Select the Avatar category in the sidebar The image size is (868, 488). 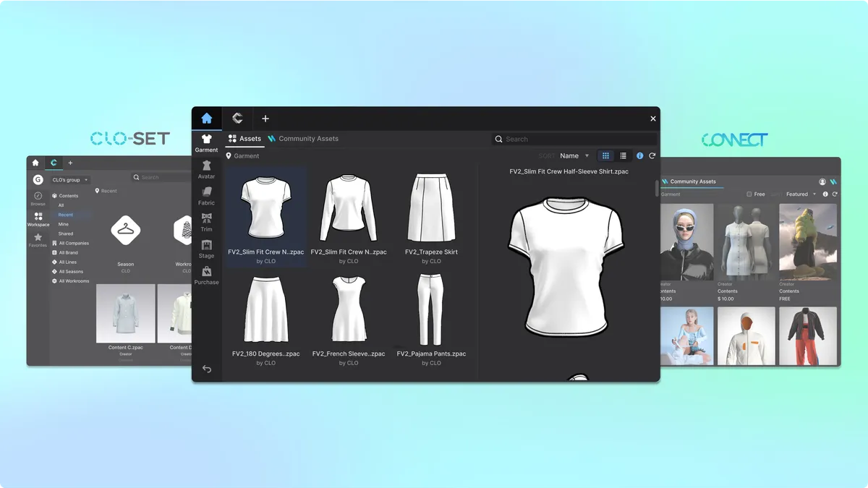tap(206, 169)
